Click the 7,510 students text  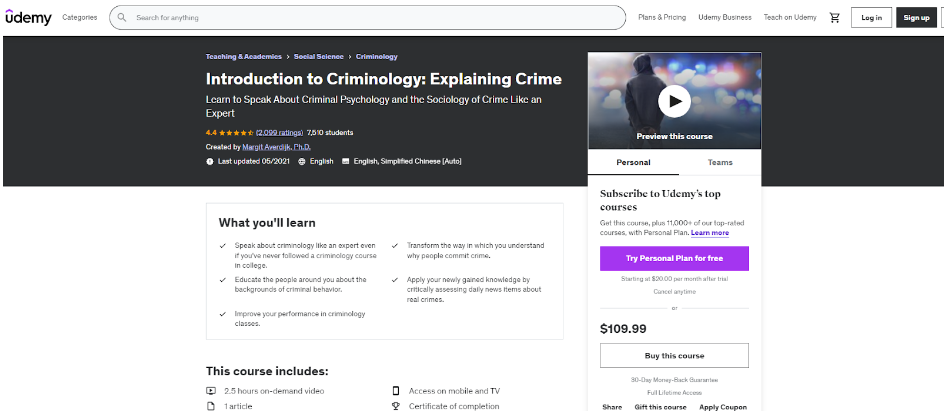pyautogui.click(x=330, y=133)
